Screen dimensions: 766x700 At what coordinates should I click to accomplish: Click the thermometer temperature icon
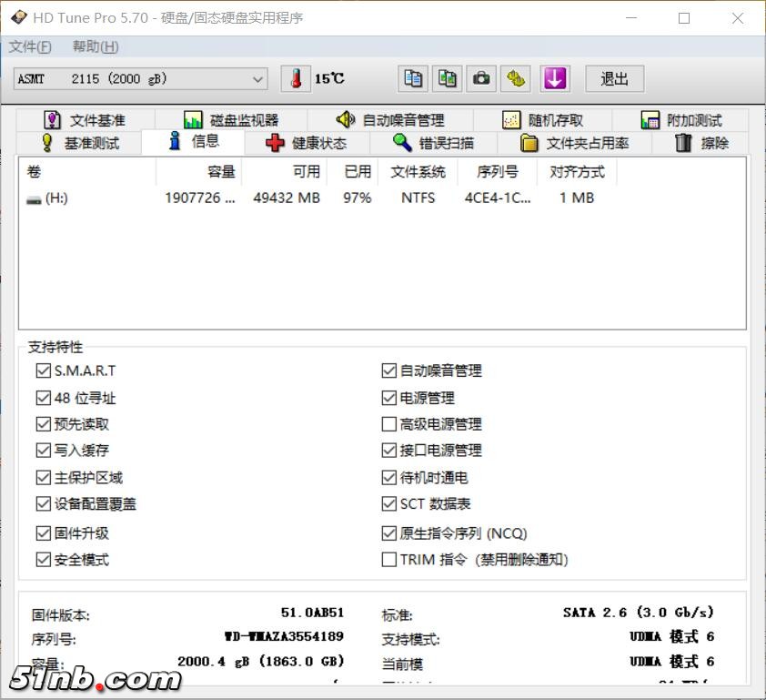pos(296,79)
